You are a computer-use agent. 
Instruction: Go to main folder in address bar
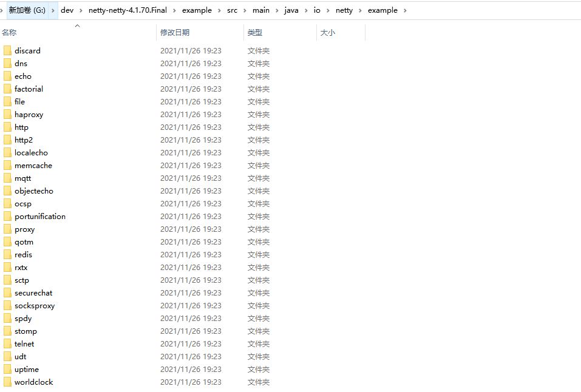point(261,10)
